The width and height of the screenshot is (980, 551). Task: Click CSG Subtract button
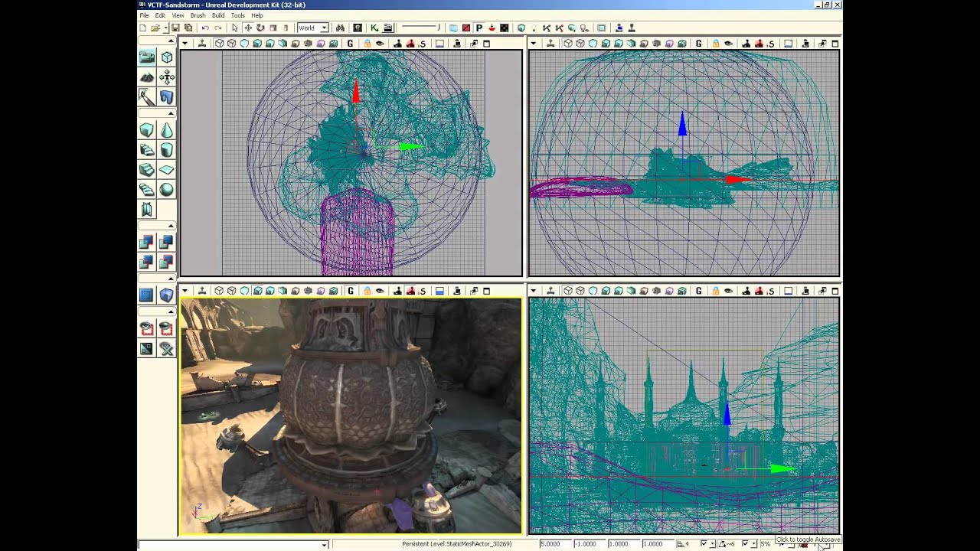coord(166,243)
